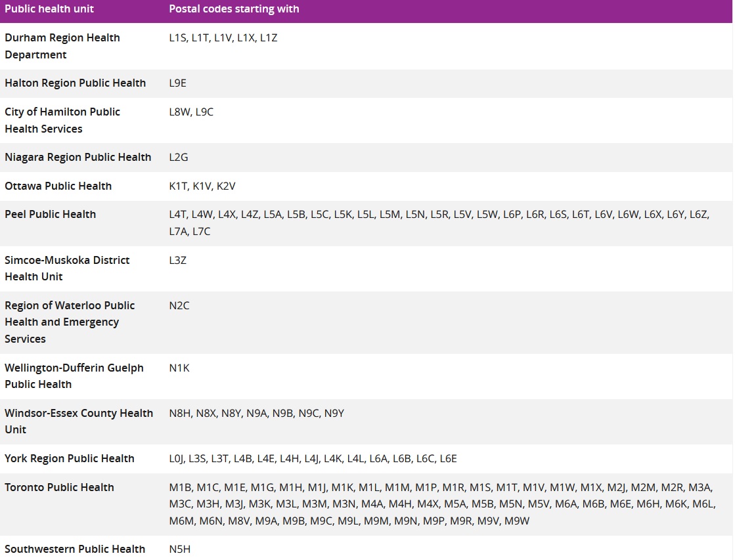Select the York Region Public Health cell
This screenshot has height=560, width=735.
[x=70, y=458]
